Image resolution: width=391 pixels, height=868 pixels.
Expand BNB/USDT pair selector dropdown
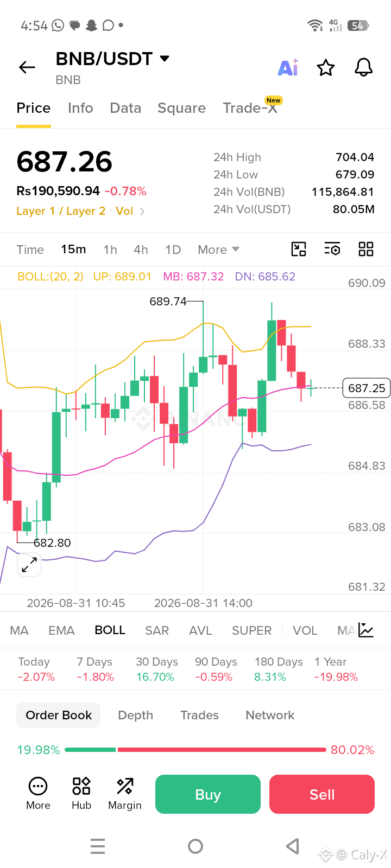coord(165,58)
